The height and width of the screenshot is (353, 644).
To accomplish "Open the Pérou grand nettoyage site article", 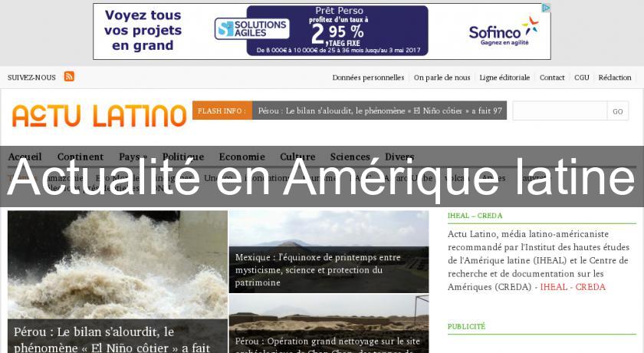I will pos(329,344).
